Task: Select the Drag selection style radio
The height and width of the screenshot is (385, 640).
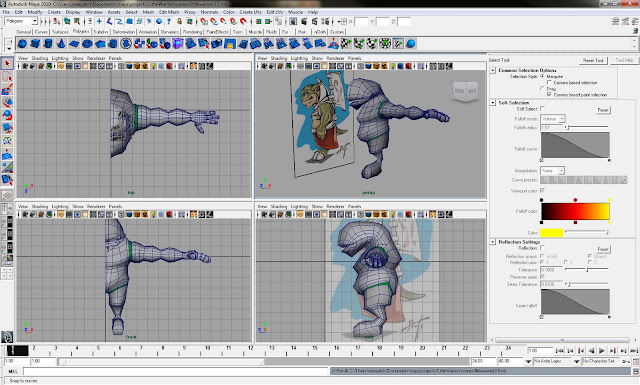Action: 542,88
